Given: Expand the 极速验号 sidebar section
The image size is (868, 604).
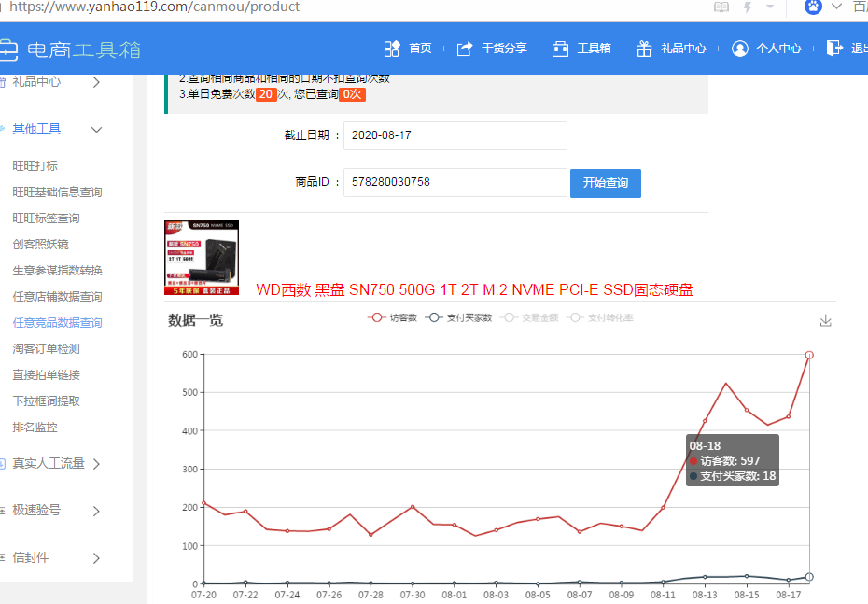Looking at the screenshot, I should coord(96,511).
